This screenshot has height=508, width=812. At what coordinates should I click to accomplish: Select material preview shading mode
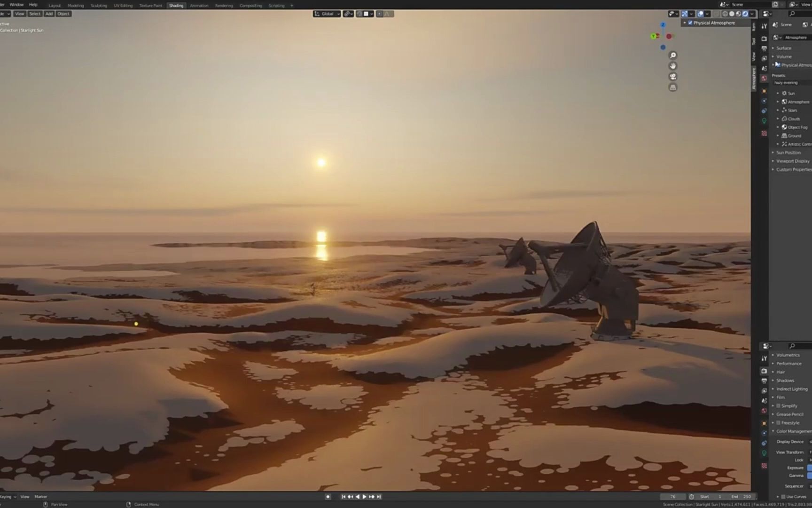(x=738, y=14)
